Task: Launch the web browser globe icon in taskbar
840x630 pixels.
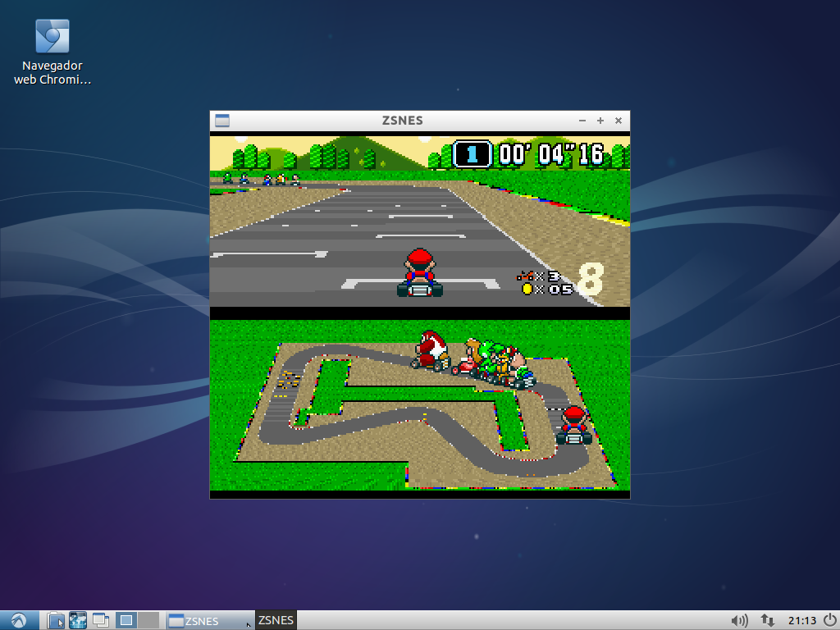Action: (x=78, y=620)
